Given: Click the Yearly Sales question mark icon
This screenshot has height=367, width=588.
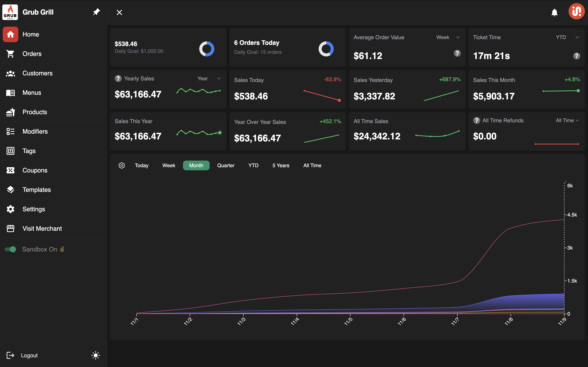Looking at the screenshot, I should [118, 78].
